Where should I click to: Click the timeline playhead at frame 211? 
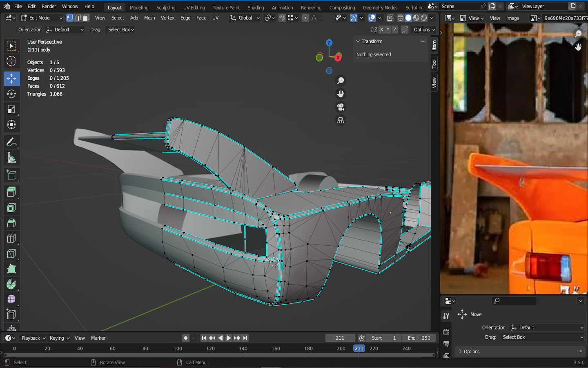tap(359, 349)
